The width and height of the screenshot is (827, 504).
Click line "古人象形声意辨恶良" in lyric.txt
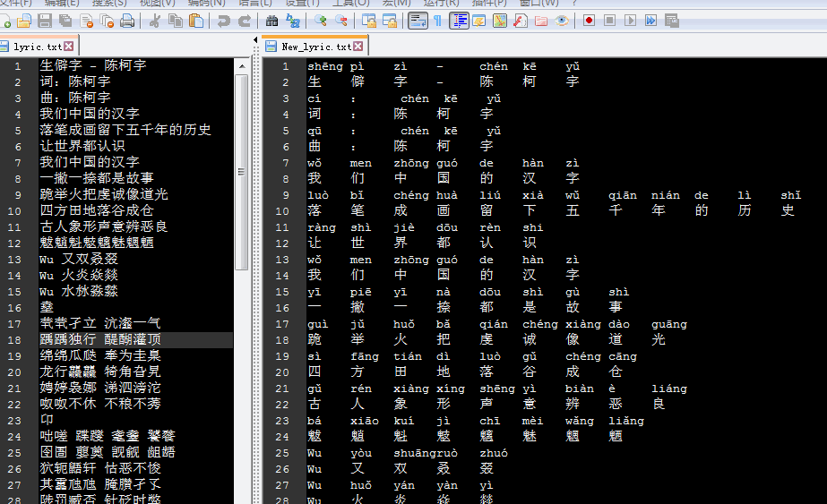point(104,226)
